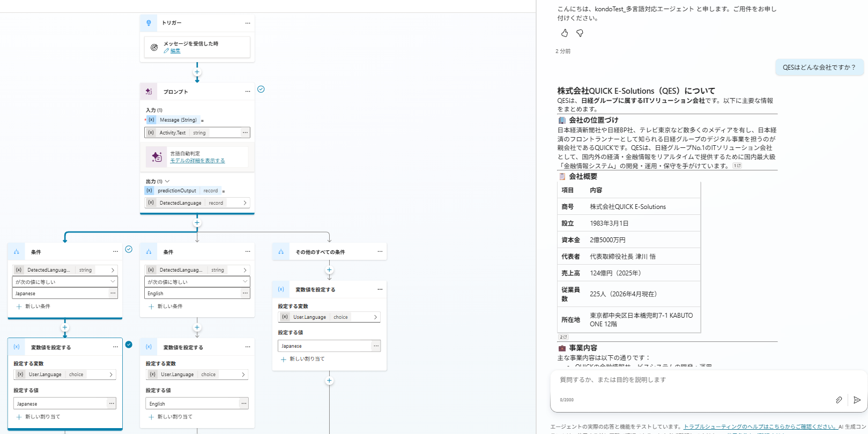Image resolution: width=868 pixels, height=434 pixels.
Task: Click the メッセージを受信した時 trigger text
Action: tap(191, 44)
